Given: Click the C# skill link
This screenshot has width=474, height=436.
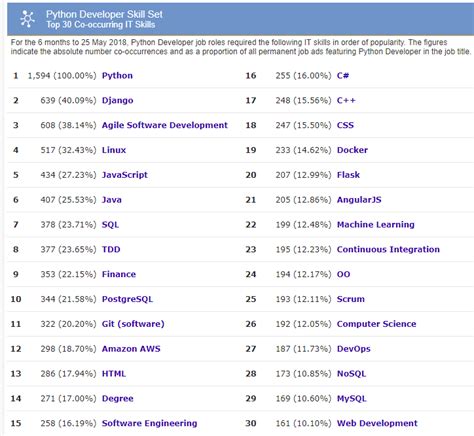Looking at the screenshot, I should coord(343,76).
